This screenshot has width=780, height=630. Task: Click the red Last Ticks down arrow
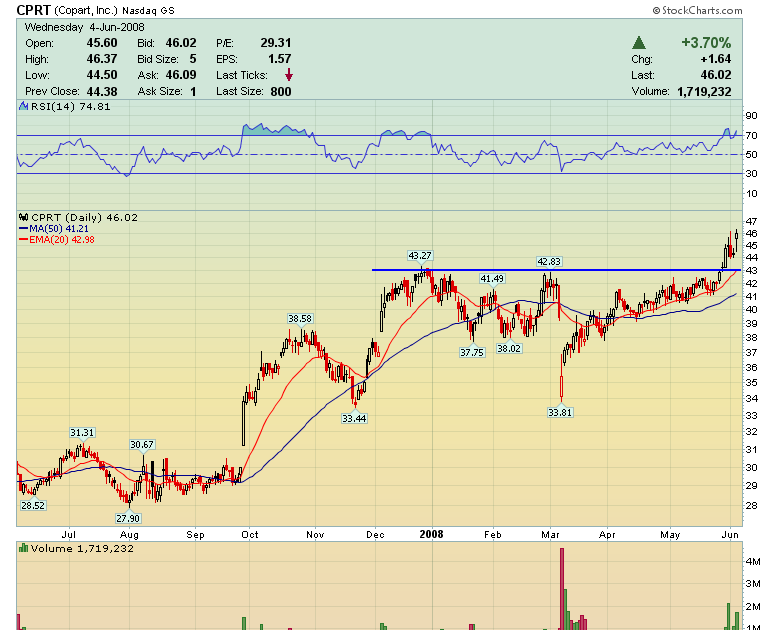(289, 75)
